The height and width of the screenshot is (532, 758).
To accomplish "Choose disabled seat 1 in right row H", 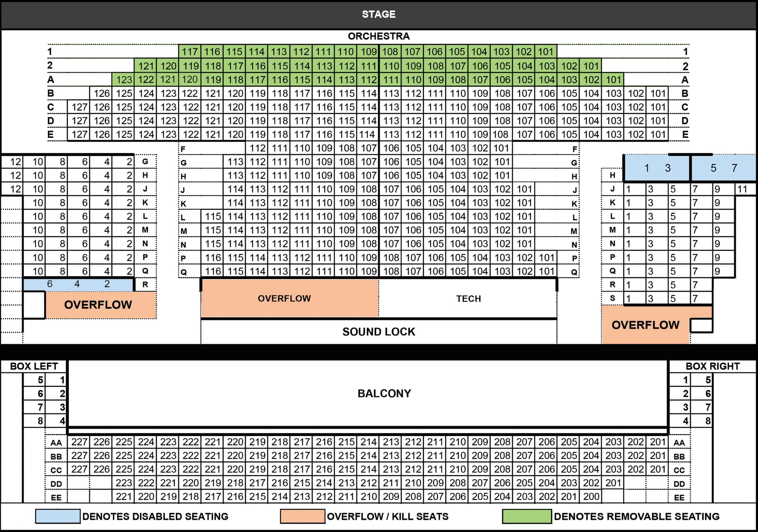I will coord(646,168).
